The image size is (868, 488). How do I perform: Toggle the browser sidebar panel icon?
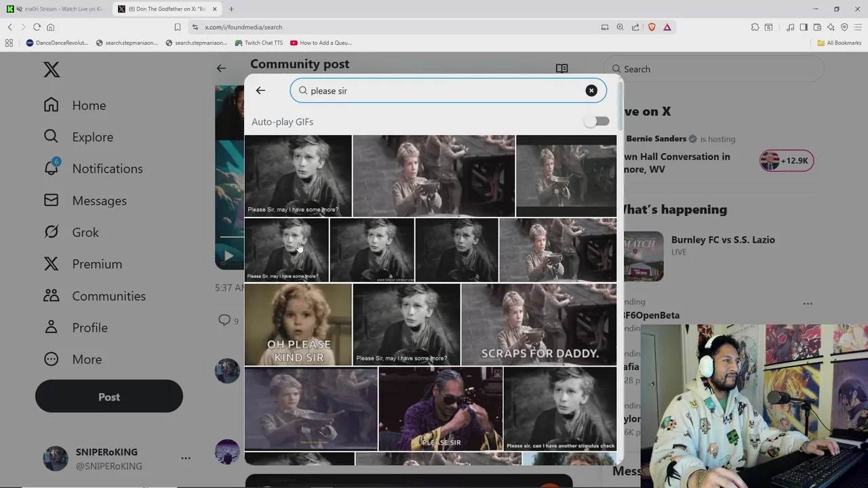(x=804, y=27)
